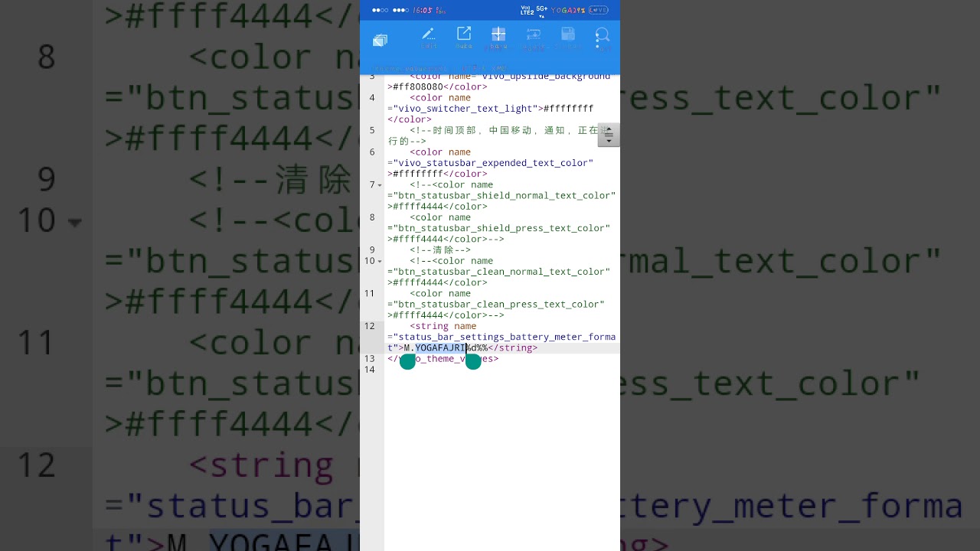Select line number 8 in gutter
This screenshot has width=980, height=551.
372,217
